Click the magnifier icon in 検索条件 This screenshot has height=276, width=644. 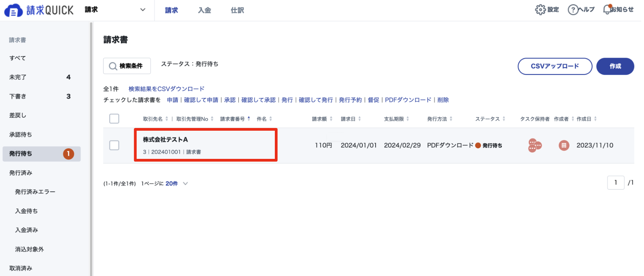click(113, 66)
